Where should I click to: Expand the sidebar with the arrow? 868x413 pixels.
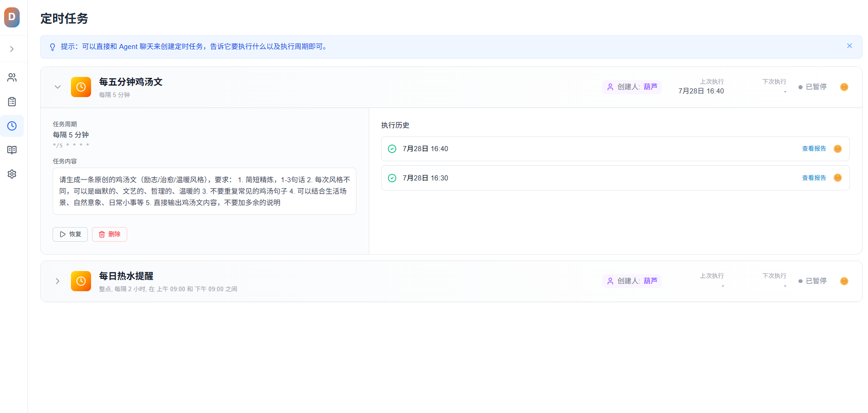[x=12, y=49]
